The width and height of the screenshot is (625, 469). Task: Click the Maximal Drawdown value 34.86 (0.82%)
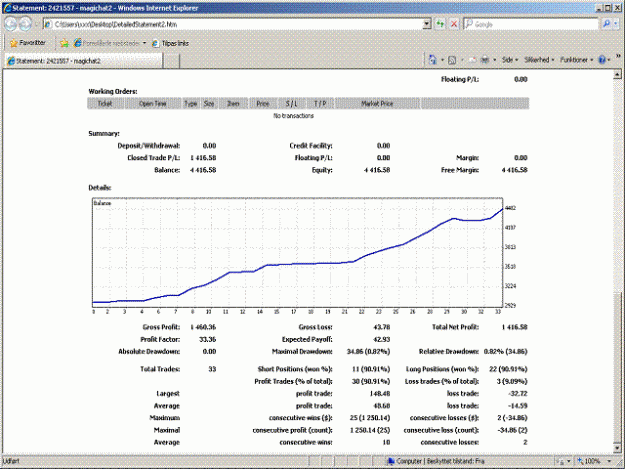[x=368, y=351]
